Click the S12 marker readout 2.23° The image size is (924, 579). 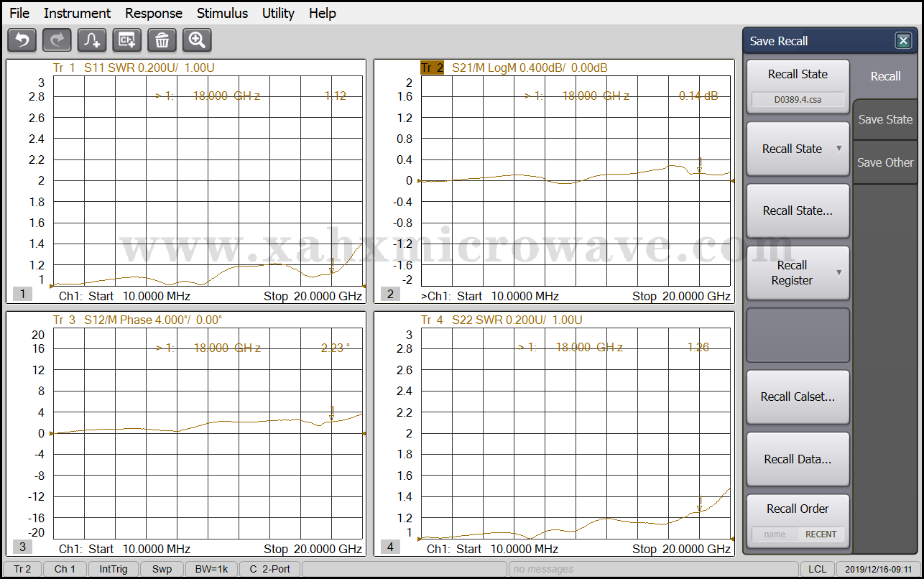pos(336,348)
